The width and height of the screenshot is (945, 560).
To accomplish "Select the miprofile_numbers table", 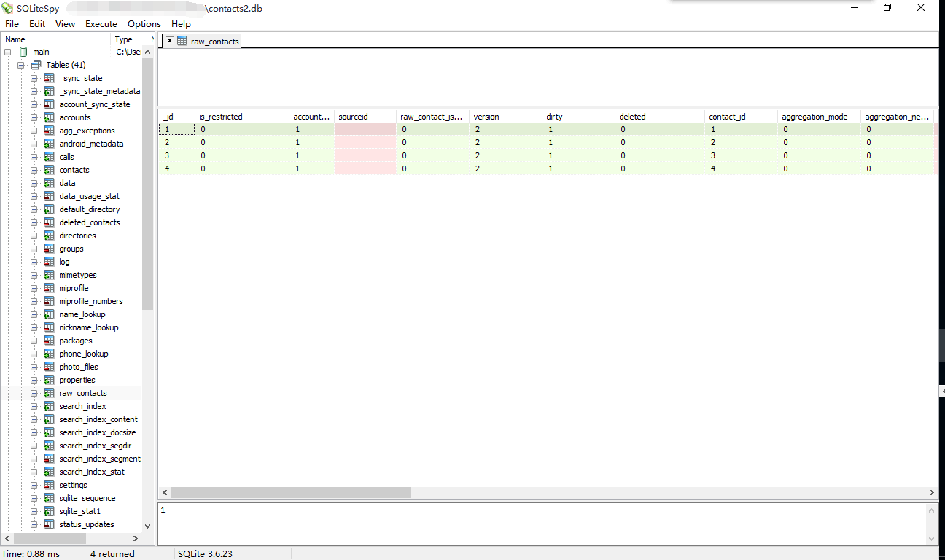I will pyautogui.click(x=91, y=301).
